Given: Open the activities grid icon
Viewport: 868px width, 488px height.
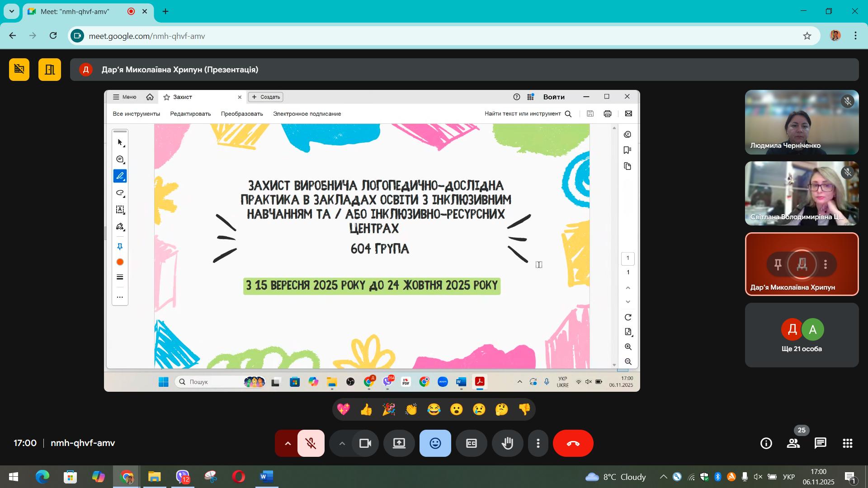Looking at the screenshot, I should click(847, 443).
